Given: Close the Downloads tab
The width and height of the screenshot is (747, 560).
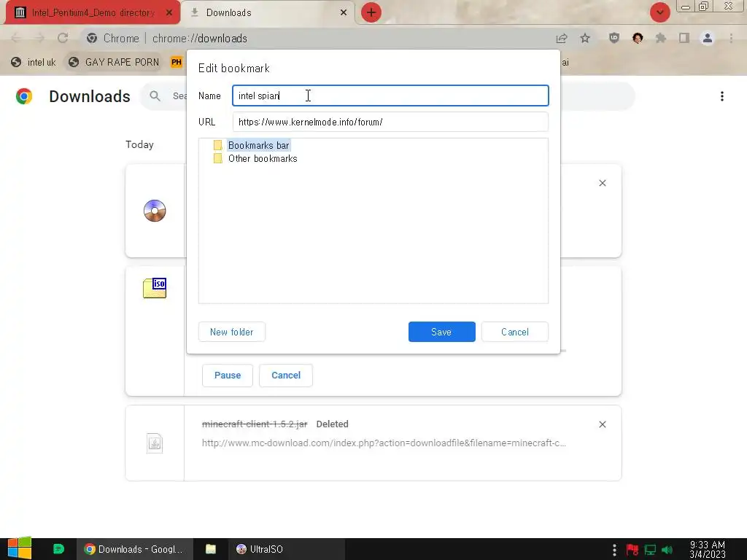Looking at the screenshot, I should point(344,13).
